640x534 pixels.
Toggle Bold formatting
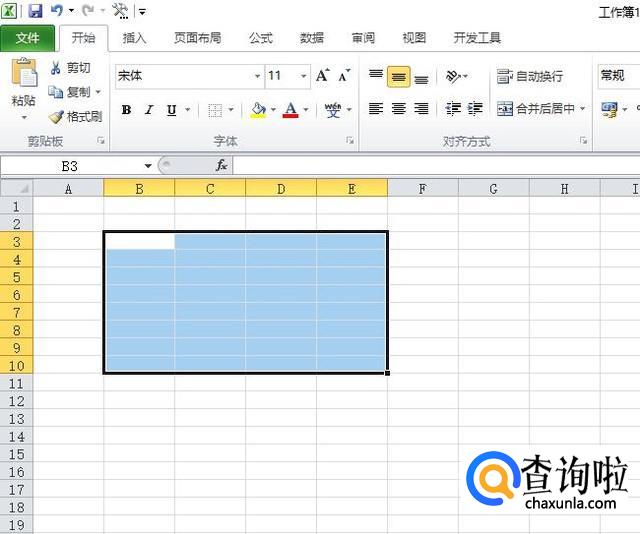[x=127, y=110]
